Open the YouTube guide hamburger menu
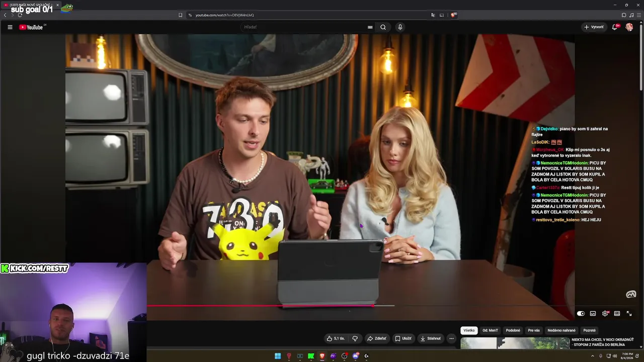The height and width of the screenshot is (362, 644). point(10,27)
